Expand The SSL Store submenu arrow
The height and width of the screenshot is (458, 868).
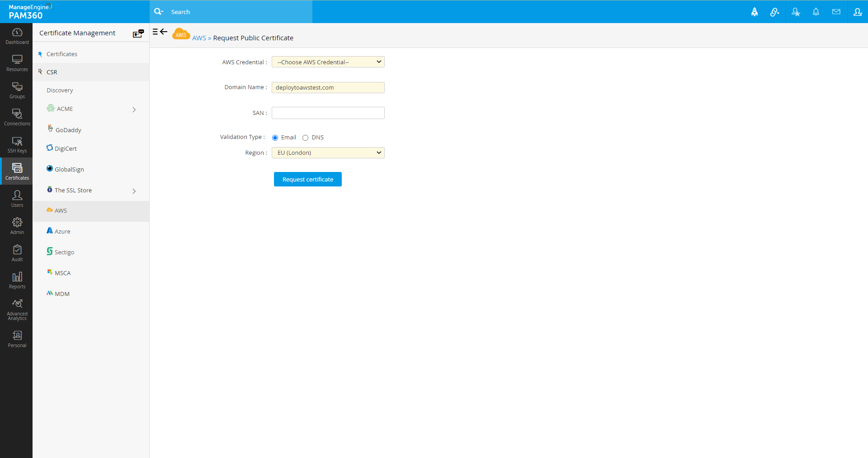point(134,191)
